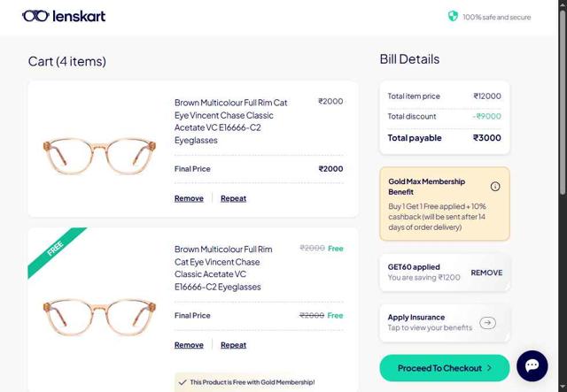The width and height of the screenshot is (567, 392).
Task: Click the 'You are saving ₹1200' text
Action: tap(423, 278)
